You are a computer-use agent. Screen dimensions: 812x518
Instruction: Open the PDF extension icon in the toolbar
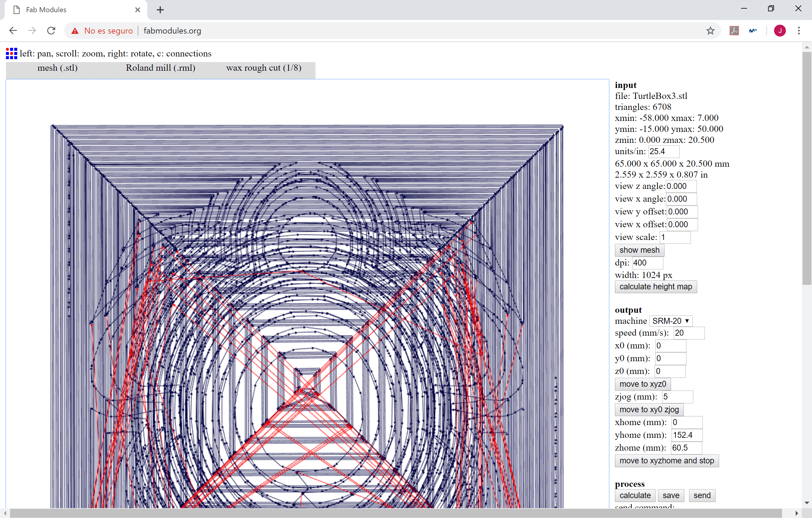coord(734,31)
